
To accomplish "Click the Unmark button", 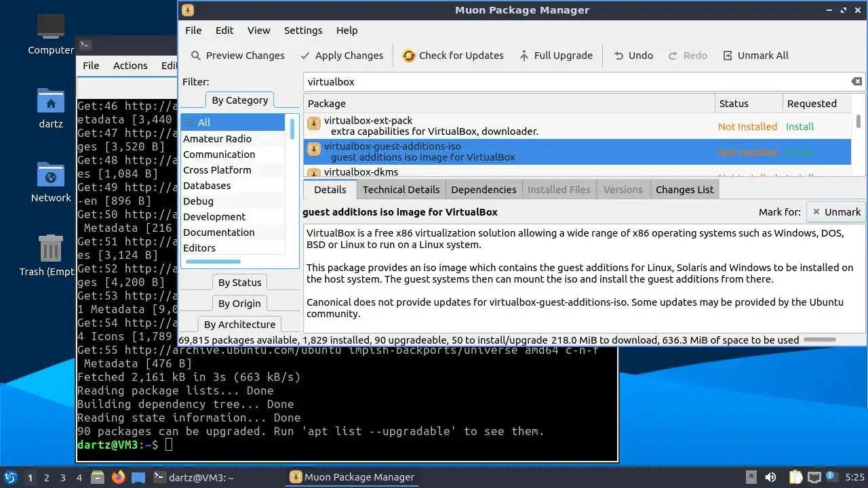I will [x=836, y=212].
